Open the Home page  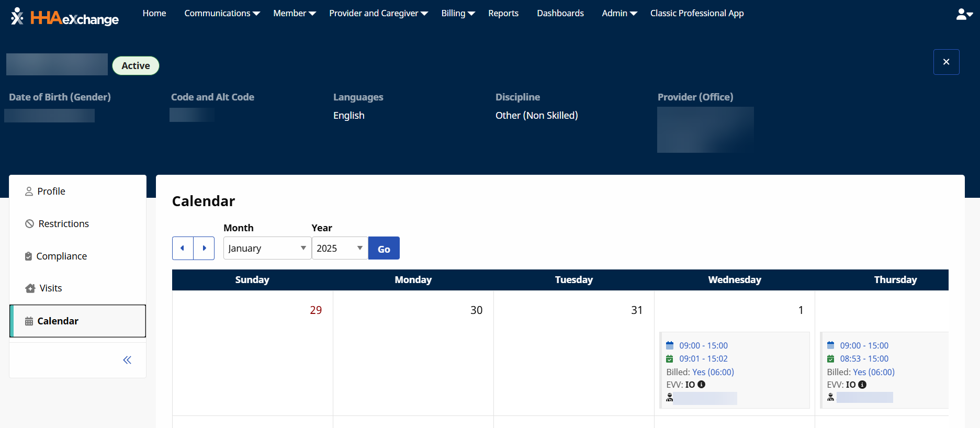tap(154, 13)
